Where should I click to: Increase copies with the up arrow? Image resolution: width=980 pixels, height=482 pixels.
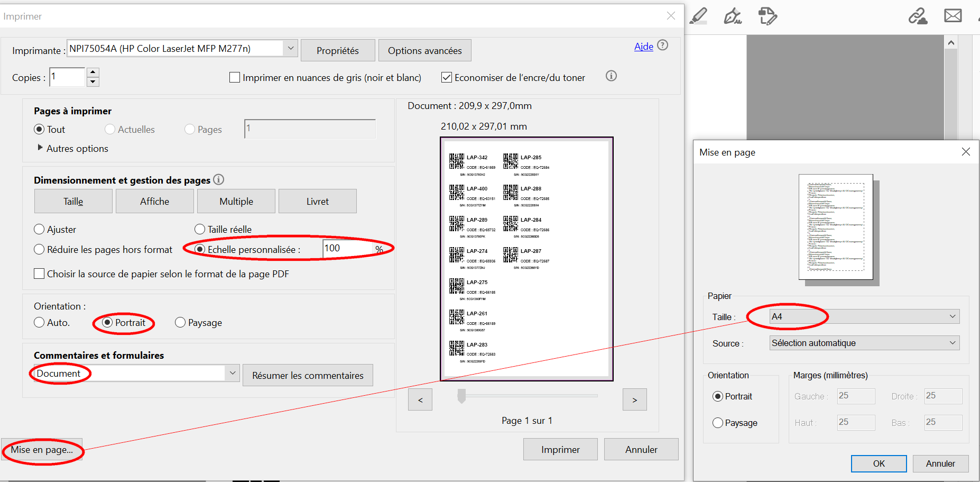coord(93,72)
